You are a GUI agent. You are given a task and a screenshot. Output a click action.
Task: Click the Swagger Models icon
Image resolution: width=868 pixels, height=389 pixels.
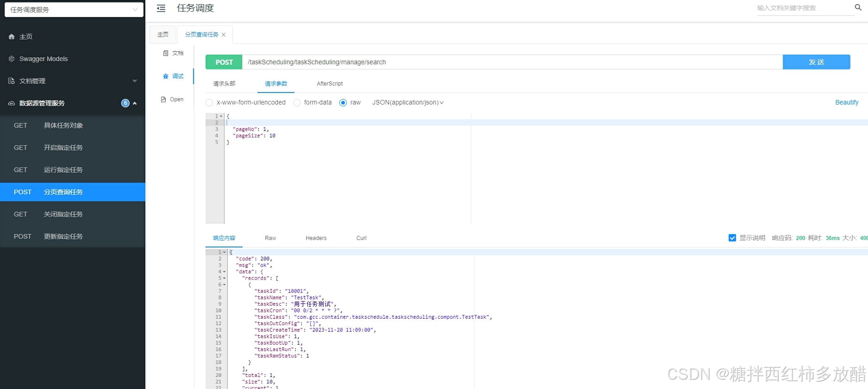point(12,59)
